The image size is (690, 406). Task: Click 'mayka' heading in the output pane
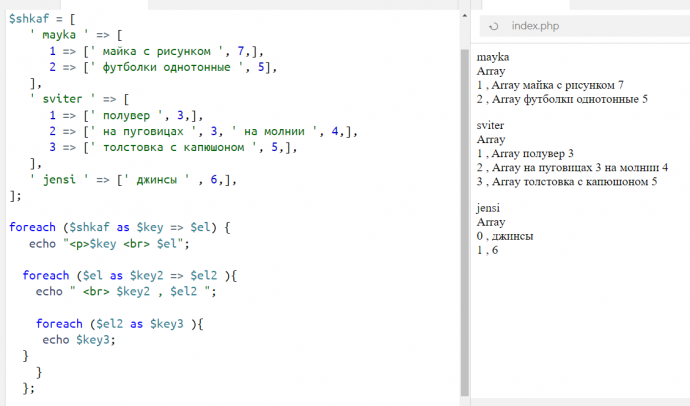tap(493, 57)
